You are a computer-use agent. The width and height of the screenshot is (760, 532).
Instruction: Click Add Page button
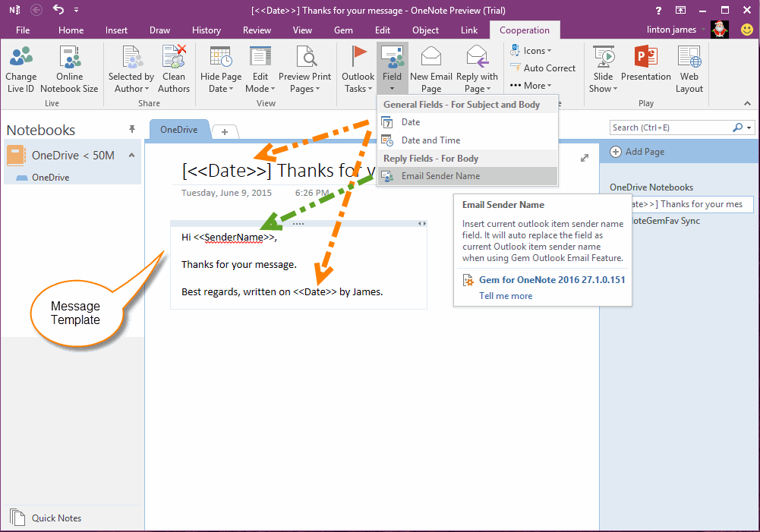point(637,152)
